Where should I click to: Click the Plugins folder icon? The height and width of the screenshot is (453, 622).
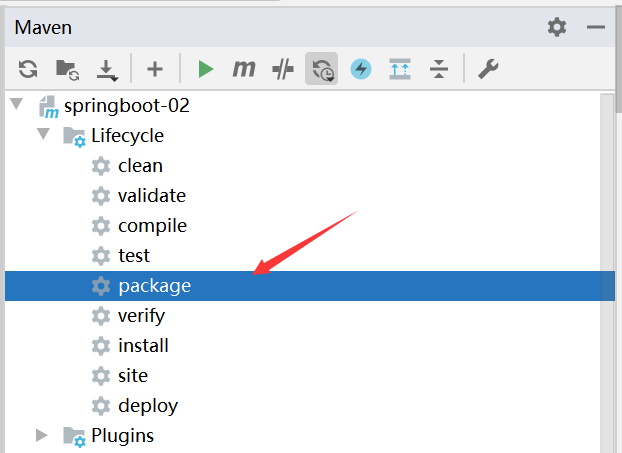[x=74, y=437]
